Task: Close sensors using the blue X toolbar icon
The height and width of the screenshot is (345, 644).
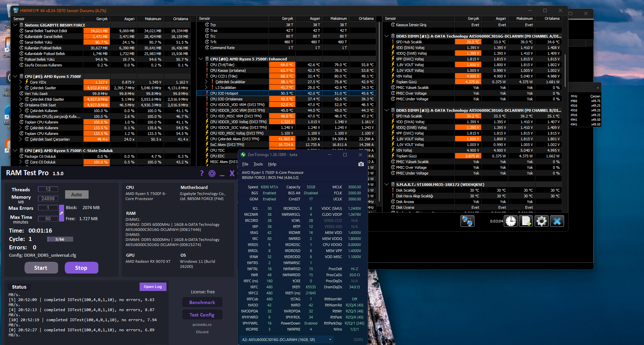Action: (557, 221)
